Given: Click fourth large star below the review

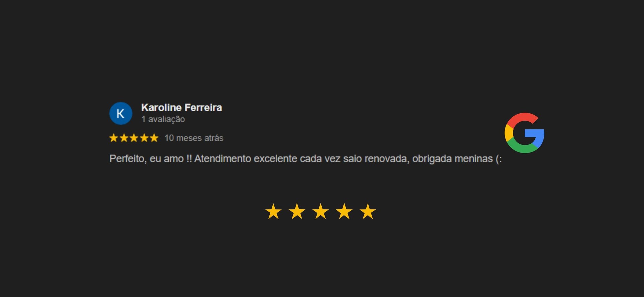Looking at the screenshot, I should coord(344,212).
